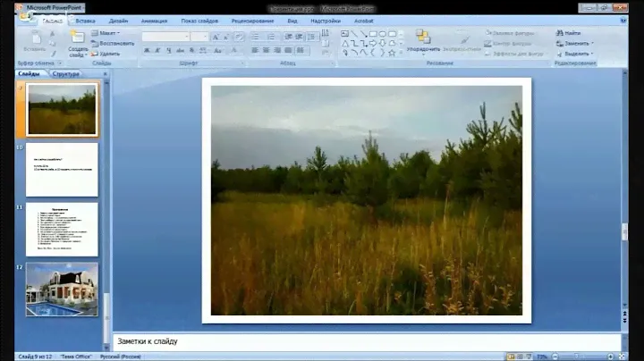Click the Find (Найти) binoculars icon
The image size is (644, 361).
561,32
